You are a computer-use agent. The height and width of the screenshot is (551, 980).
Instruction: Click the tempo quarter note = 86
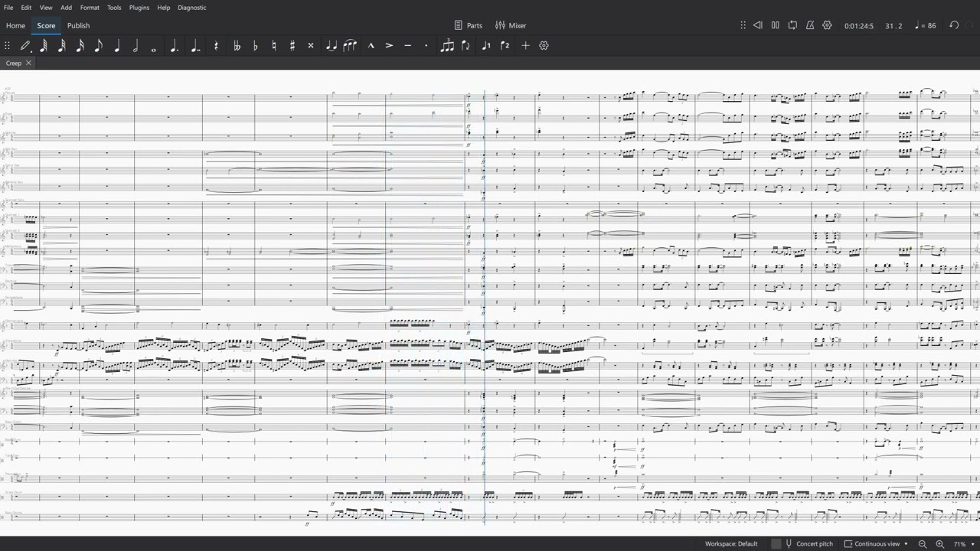click(926, 26)
